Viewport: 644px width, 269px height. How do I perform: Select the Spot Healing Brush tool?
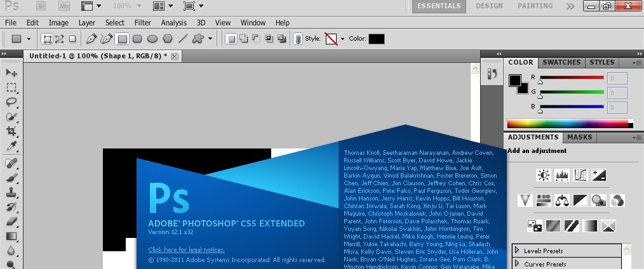(x=11, y=163)
